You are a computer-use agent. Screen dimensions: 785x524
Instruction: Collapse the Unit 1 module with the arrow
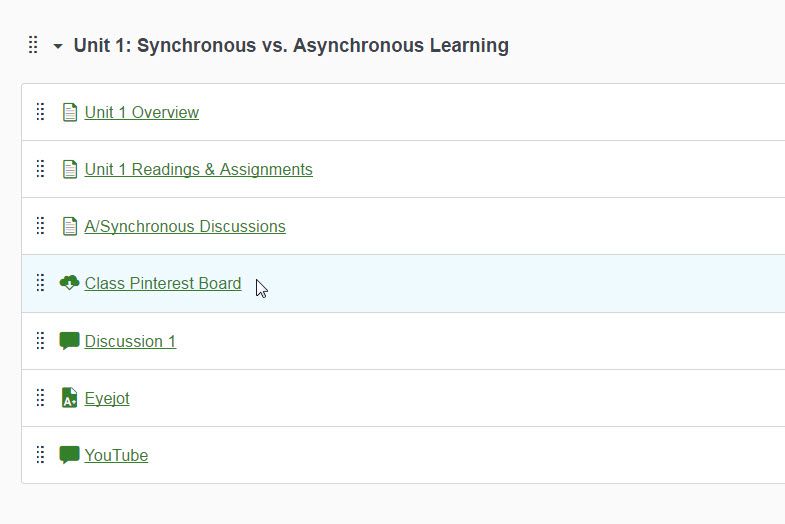tap(58, 46)
